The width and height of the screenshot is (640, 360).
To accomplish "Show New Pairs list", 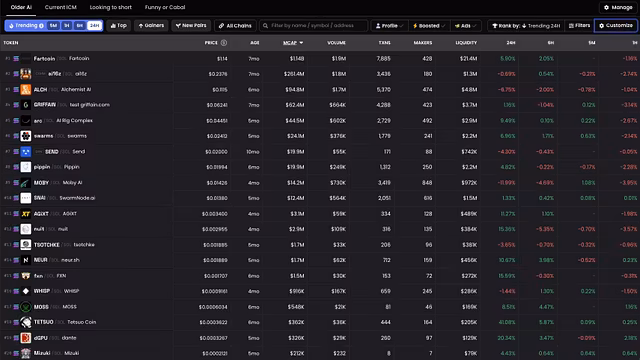I will pos(191,26).
